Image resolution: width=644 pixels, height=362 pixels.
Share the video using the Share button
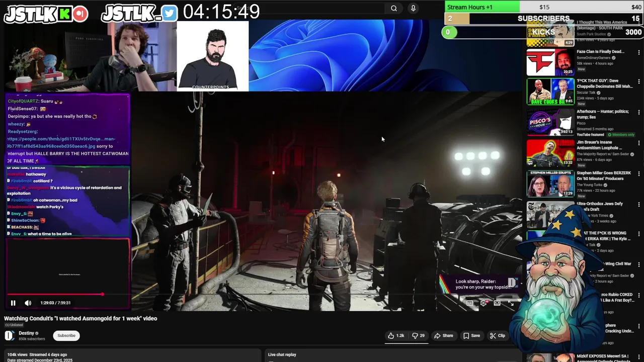point(443,335)
